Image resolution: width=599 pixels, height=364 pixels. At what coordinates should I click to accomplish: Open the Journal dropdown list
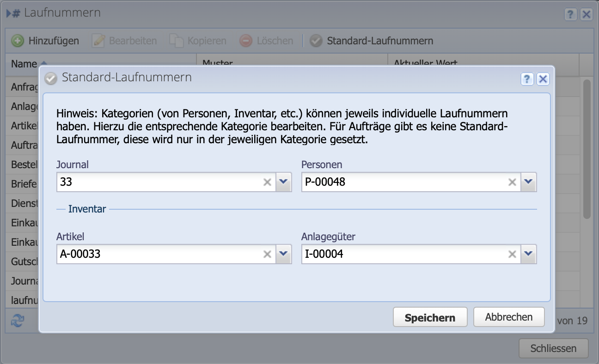[x=284, y=182]
